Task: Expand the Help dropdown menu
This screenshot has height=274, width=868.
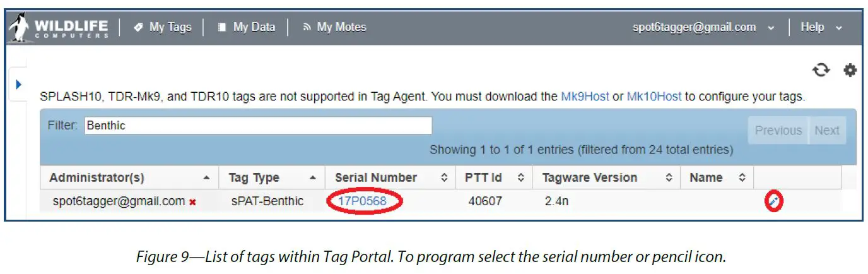Action: click(821, 27)
